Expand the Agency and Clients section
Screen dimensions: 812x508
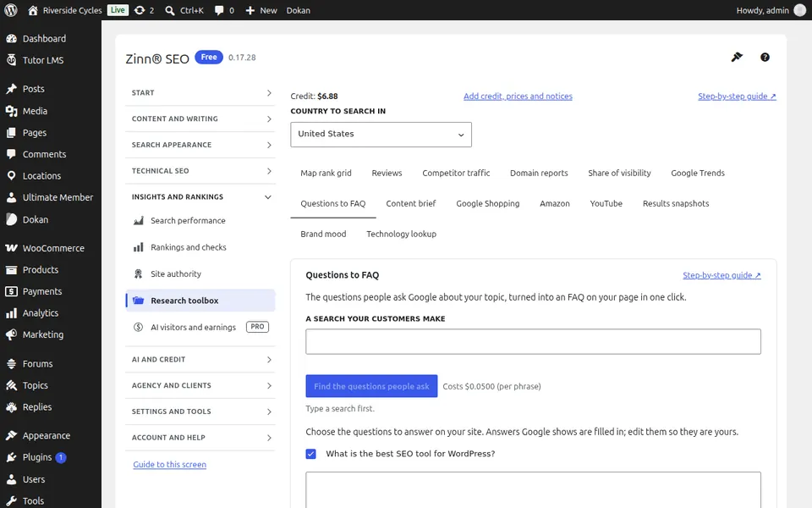[x=200, y=386]
